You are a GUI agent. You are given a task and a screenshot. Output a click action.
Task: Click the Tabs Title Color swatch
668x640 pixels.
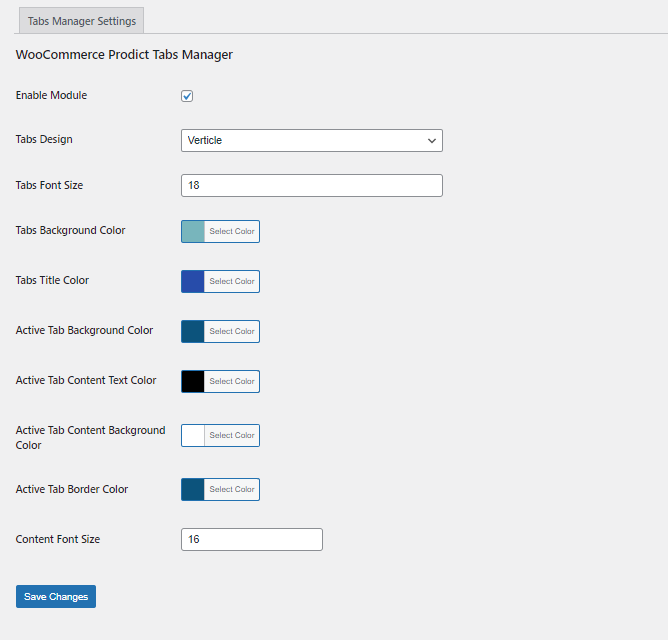coord(193,281)
